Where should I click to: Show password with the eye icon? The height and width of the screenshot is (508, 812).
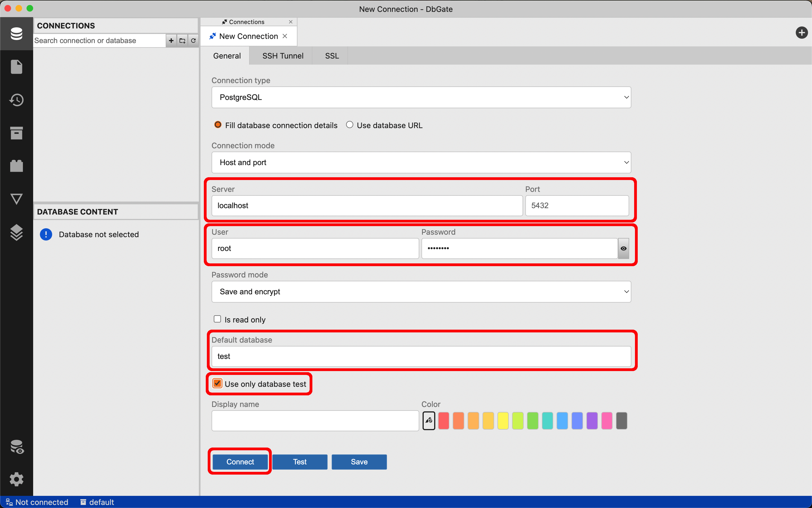click(623, 248)
